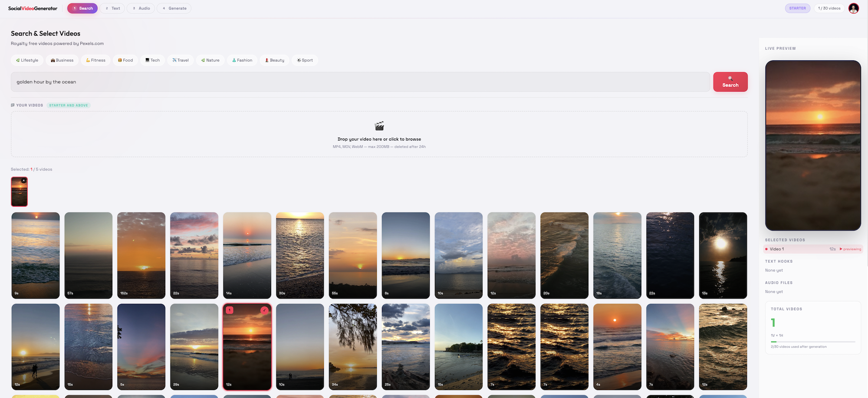The width and height of the screenshot is (868, 398).
Task: Toggle the Sport category filter
Action: tap(305, 60)
